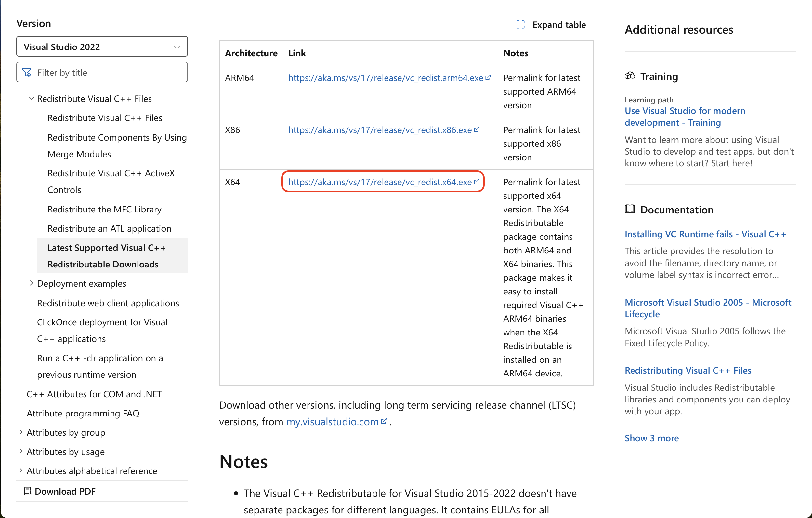
Task: Click the Training section icon
Action: [x=630, y=76]
